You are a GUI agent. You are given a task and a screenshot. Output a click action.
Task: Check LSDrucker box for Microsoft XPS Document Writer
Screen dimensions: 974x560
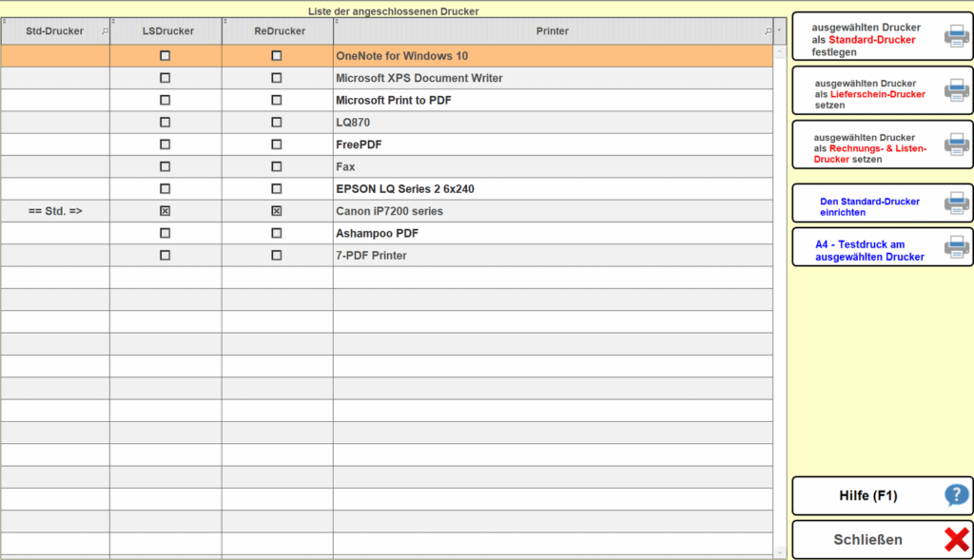coord(165,78)
